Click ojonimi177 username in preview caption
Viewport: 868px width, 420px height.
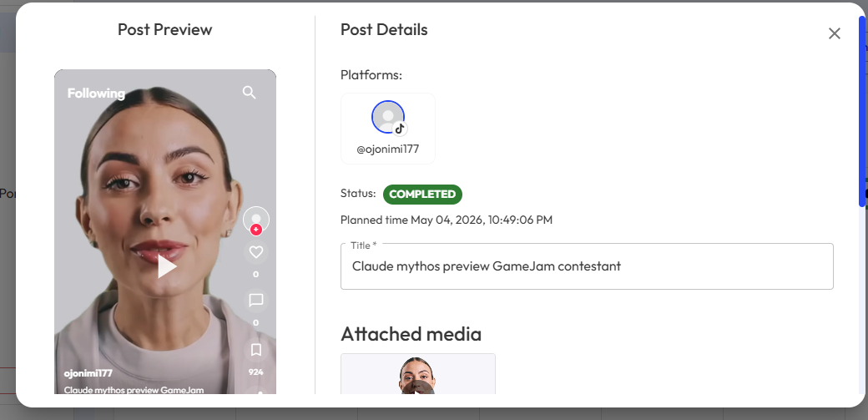point(88,373)
